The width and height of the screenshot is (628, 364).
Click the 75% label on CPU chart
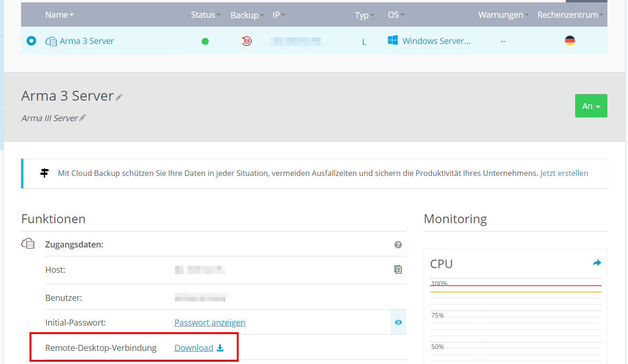(x=438, y=315)
